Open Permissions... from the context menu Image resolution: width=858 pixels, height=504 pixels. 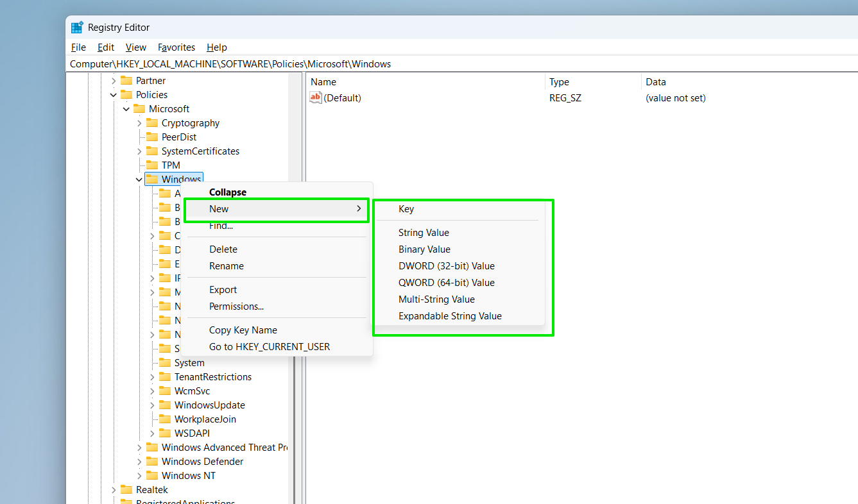coord(277,307)
